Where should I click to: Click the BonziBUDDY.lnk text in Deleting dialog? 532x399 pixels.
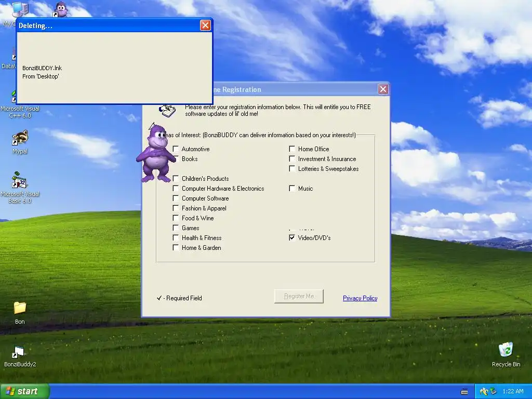(x=42, y=68)
